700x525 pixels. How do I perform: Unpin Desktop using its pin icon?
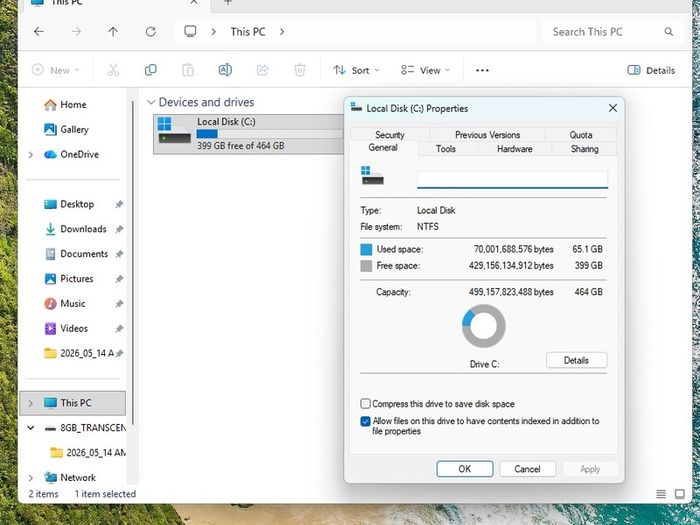point(119,204)
